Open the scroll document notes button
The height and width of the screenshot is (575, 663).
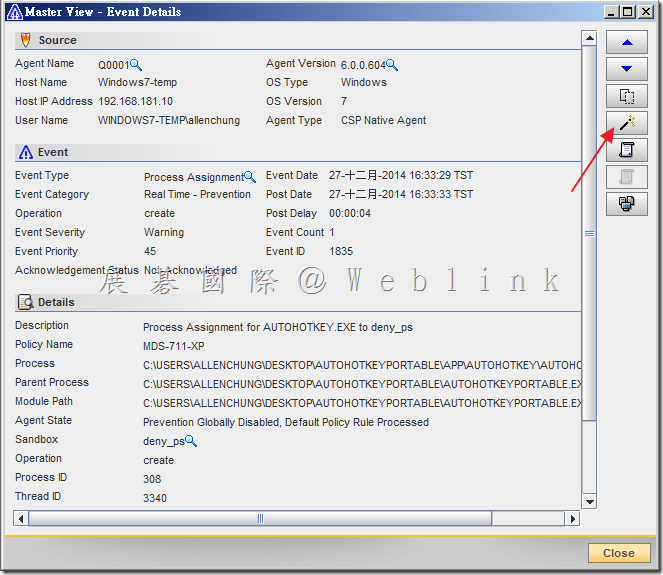(x=627, y=150)
